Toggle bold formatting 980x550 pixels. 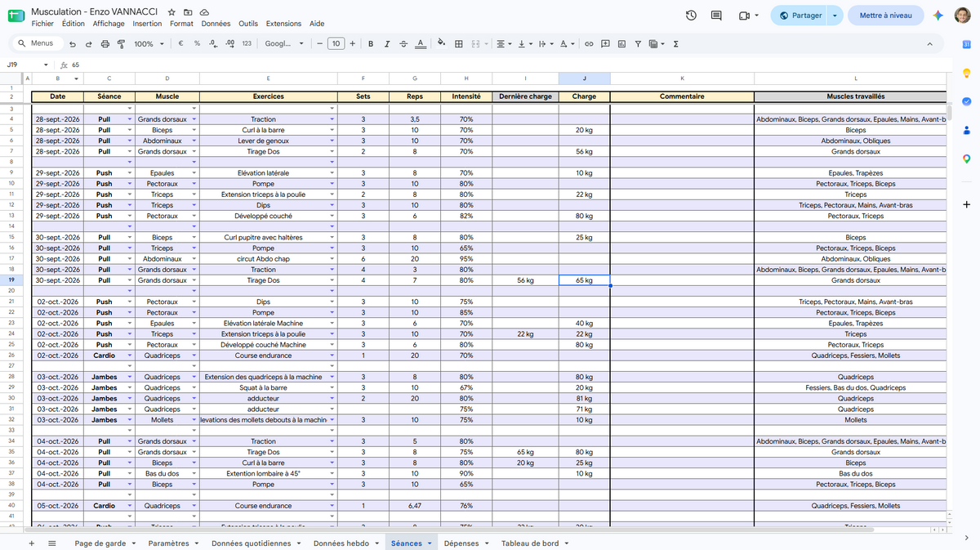pyautogui.click(x=371, y=44)
